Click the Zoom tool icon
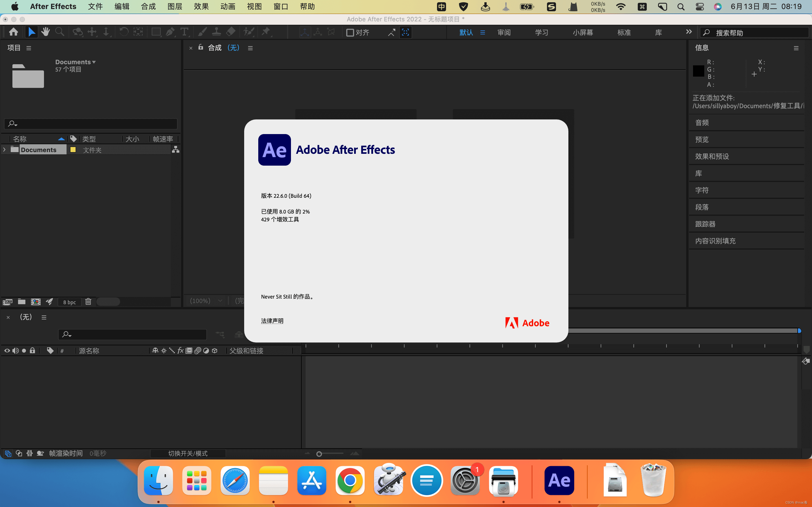The image size is (812, 507). point(59,32)
